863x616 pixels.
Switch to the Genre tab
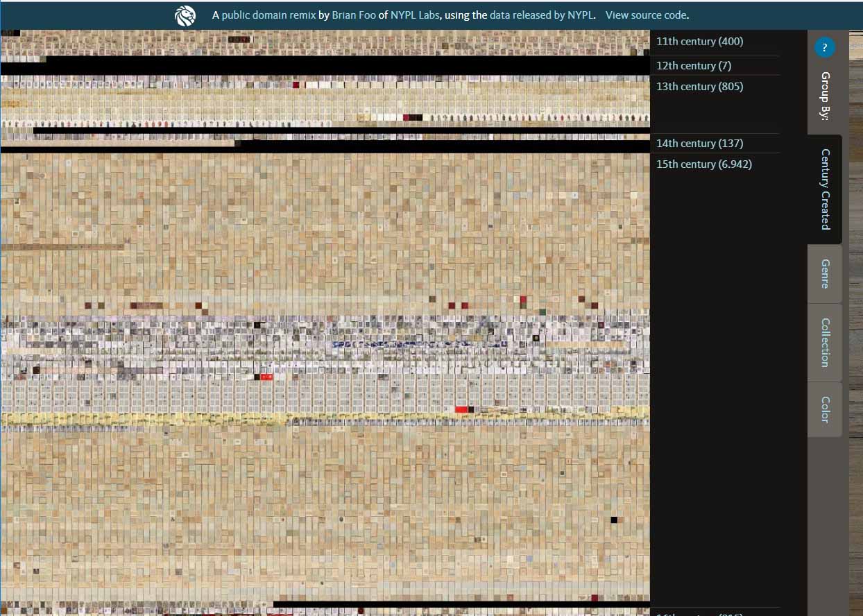[x=825, y=274]
